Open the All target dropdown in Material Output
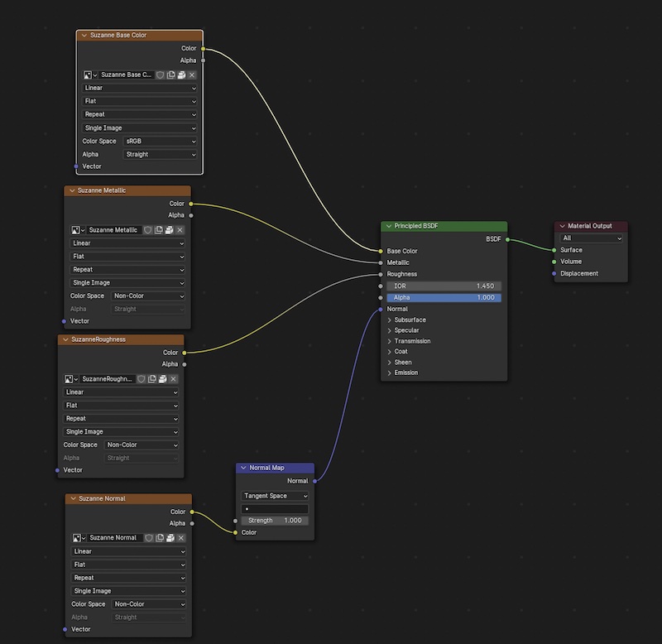The height and width of the screenshot is (644, 662). tap(591, 238)
